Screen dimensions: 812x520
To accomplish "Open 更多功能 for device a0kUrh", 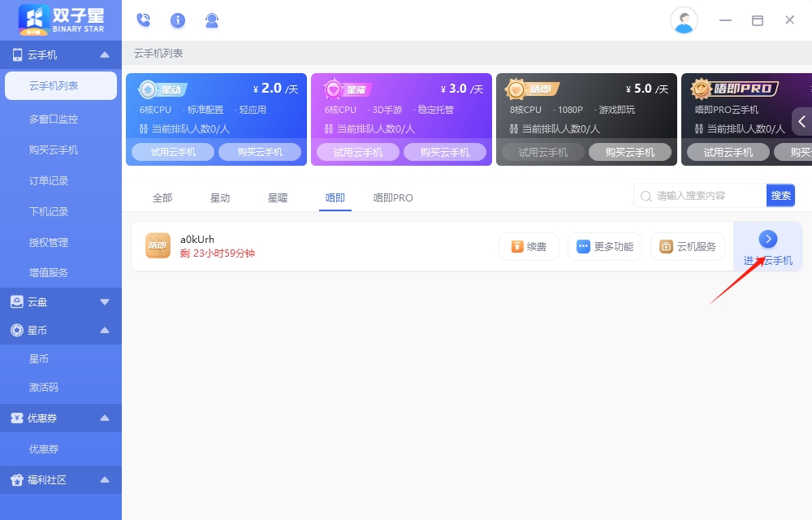I will coord(604,246).
